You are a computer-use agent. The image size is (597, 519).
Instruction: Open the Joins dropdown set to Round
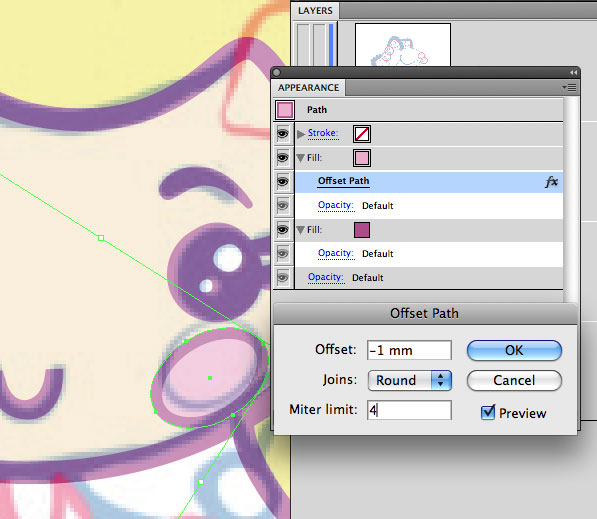pos(410,380)
